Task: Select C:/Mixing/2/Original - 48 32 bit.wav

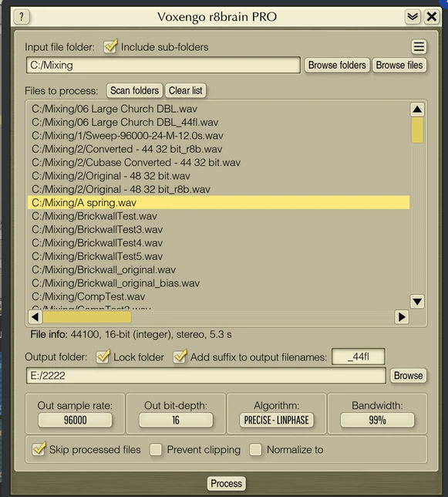Action: point(218,176)
